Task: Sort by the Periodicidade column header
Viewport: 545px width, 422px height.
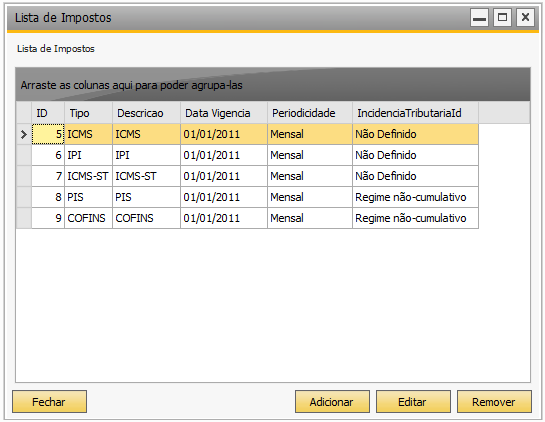Action: 310,113
